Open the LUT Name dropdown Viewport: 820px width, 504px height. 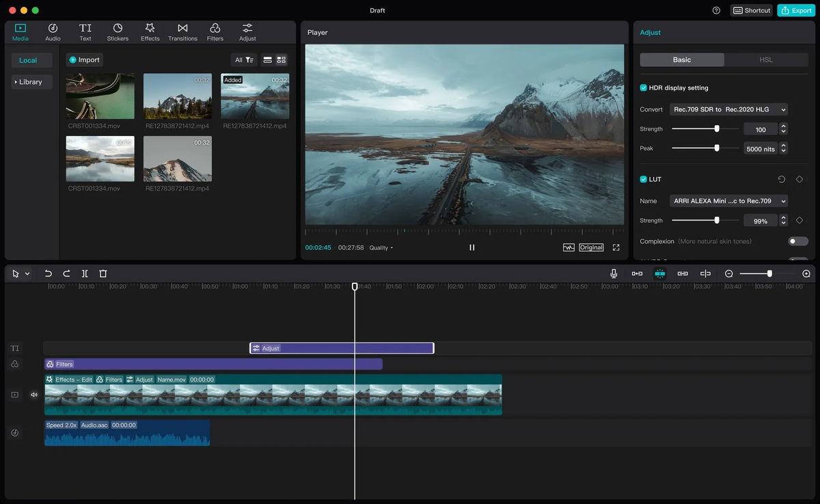coord(727,201)
